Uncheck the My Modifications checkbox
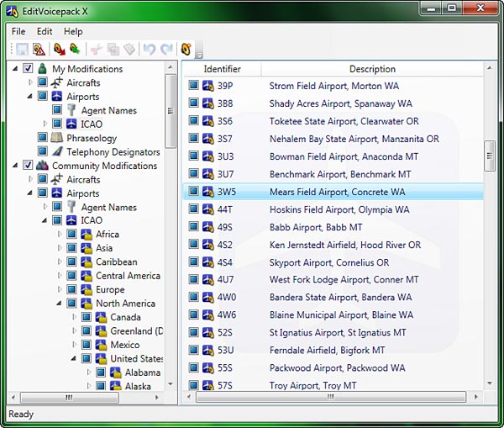The height and width of the screenshot is (428, 504). 28,69
